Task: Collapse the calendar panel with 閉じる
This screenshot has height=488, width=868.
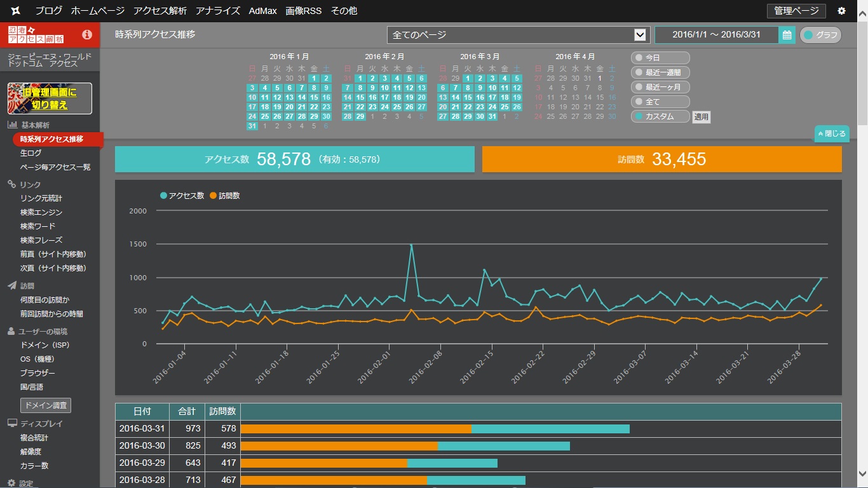Action: tap(832, 134)
